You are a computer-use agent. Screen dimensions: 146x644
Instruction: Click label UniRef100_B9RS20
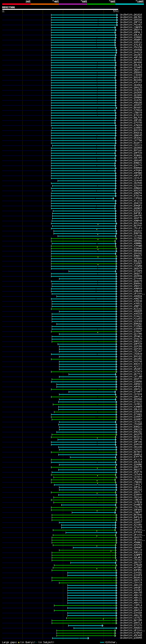point(131,342)
